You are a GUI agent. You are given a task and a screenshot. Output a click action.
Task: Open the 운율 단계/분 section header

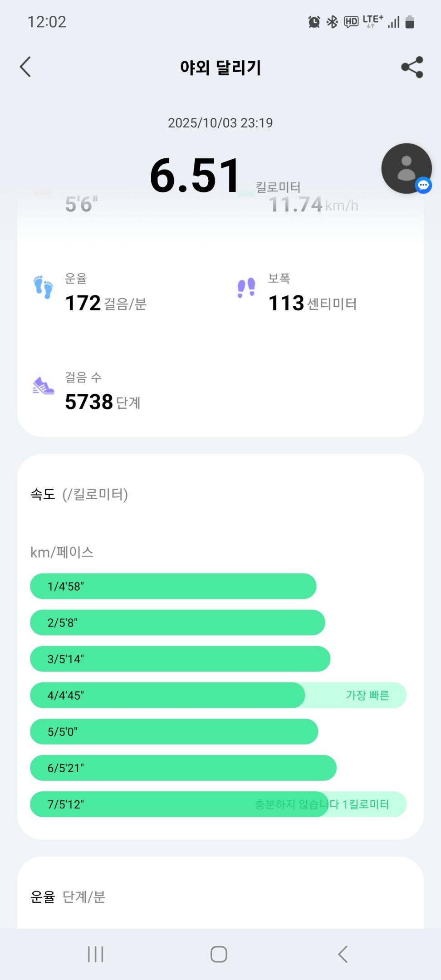pos(68,897)
